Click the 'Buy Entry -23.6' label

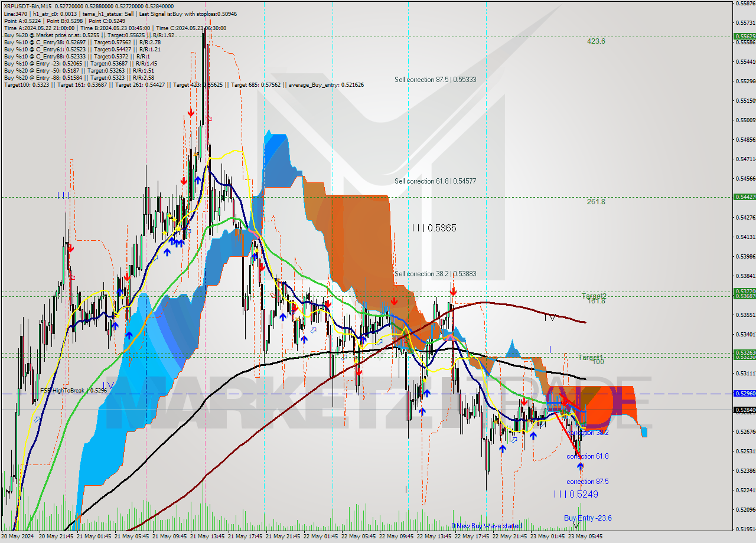588,518
